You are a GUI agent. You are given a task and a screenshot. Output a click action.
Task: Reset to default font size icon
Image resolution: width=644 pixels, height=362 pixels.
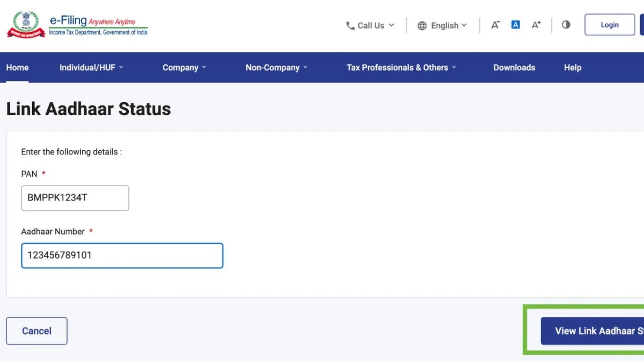[516, 25]
